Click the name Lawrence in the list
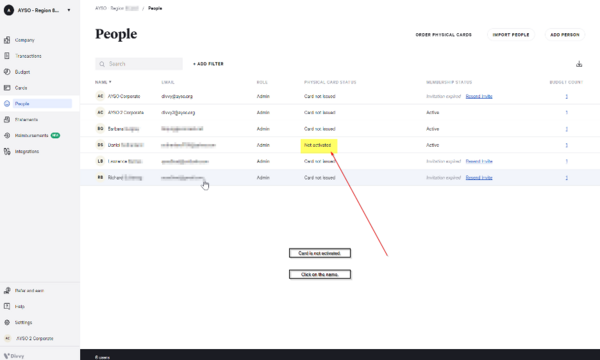This screenshot has width=600, height=360. click(x=125, y=161)
